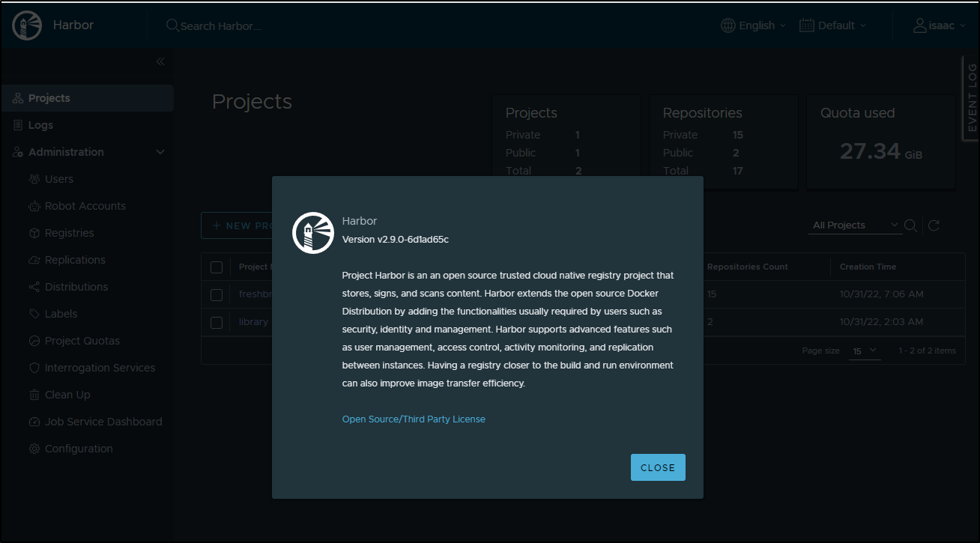Click the 10/31/22, 7:06 AM cell
The image size is (980, 543).
pos(881,294)
